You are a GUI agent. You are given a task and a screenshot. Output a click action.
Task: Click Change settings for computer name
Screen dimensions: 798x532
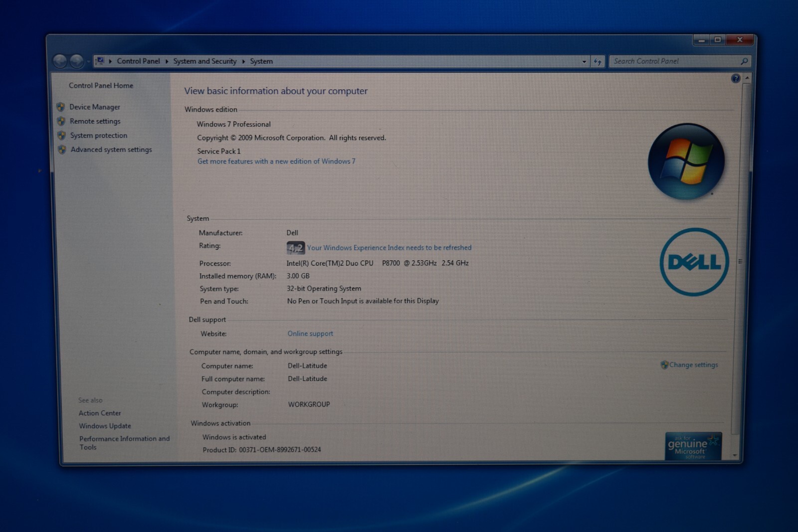point(693,365)
